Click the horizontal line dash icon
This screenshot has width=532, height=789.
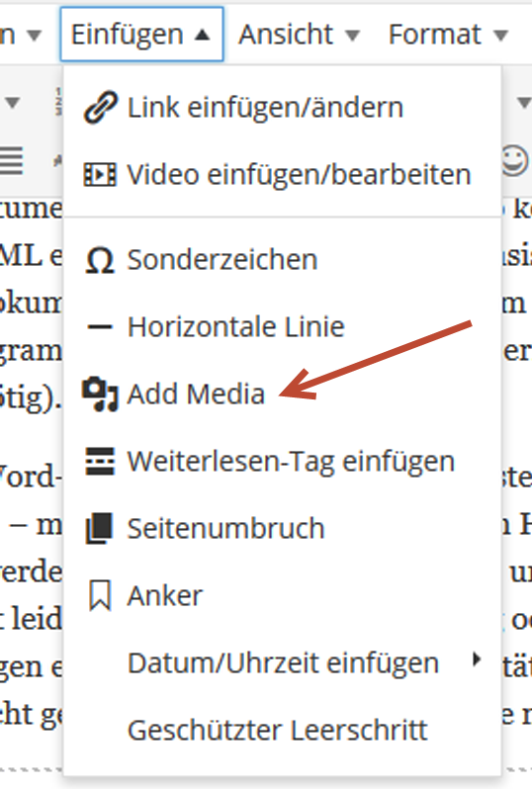[100, 327]
